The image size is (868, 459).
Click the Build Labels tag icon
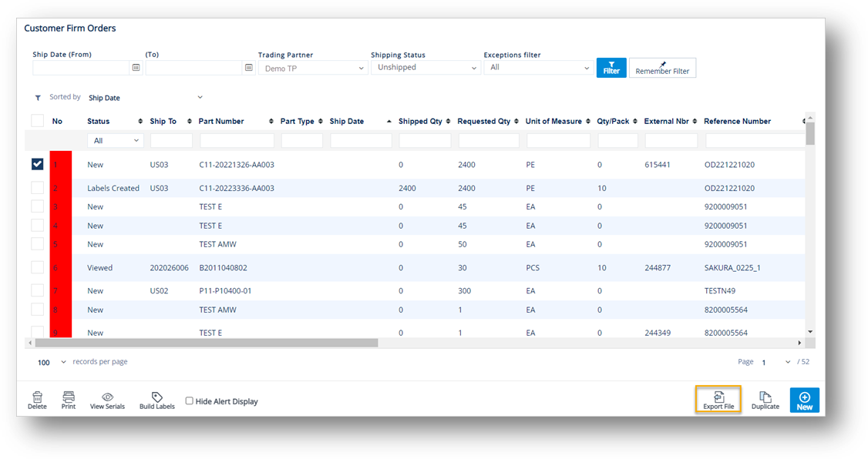click(x=157, y=397)
